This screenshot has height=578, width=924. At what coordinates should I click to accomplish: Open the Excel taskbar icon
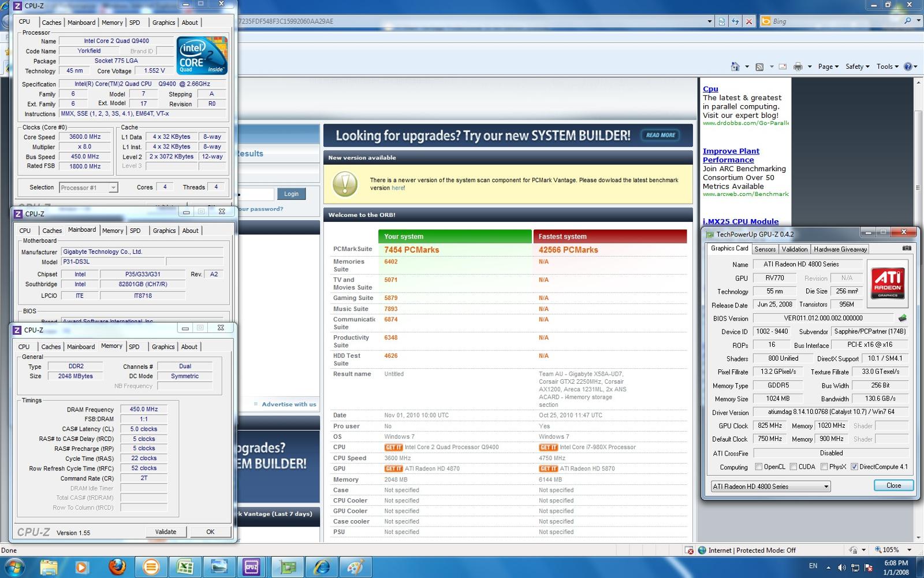185,568
